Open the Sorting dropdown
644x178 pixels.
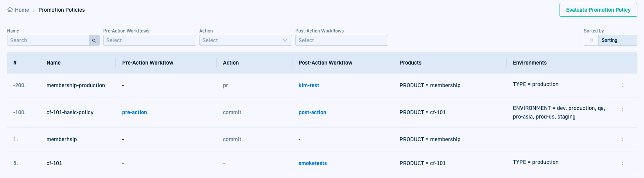coord(617,40)
